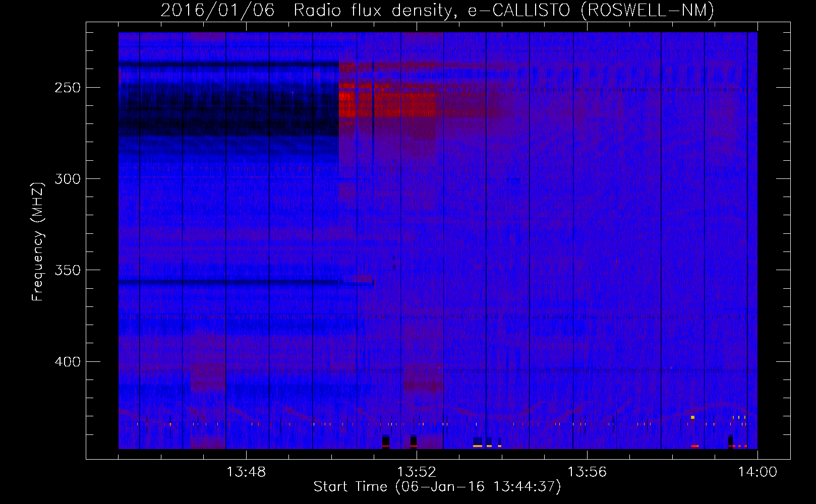The image size is (816, 504).
Task: Click the 13:52 time tick label
Action: click(x=417, y=472)
